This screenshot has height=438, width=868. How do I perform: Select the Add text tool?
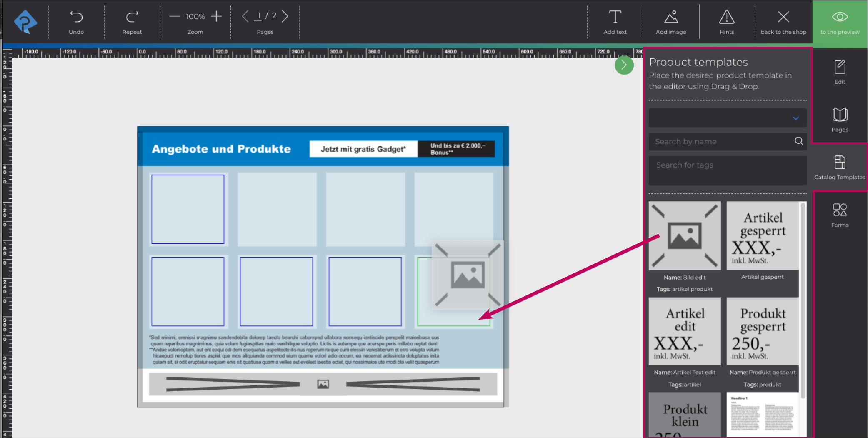[615, 17]
